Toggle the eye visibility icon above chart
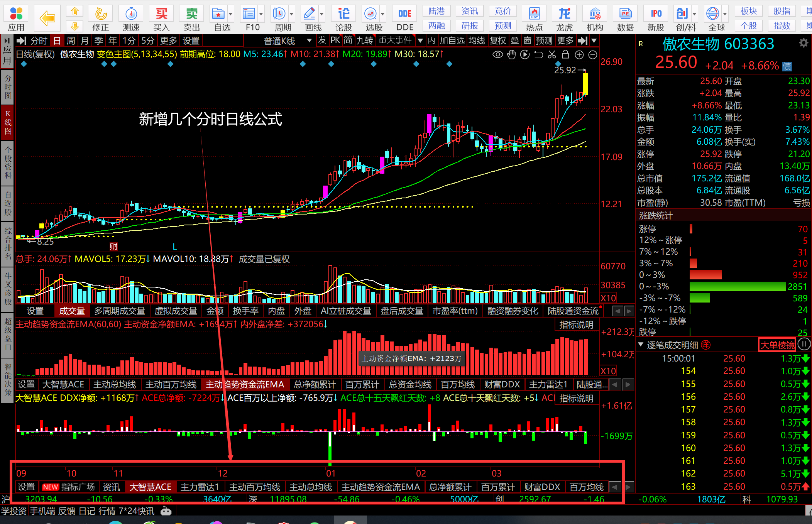The image size is (812, 524). tap(498, 54)
